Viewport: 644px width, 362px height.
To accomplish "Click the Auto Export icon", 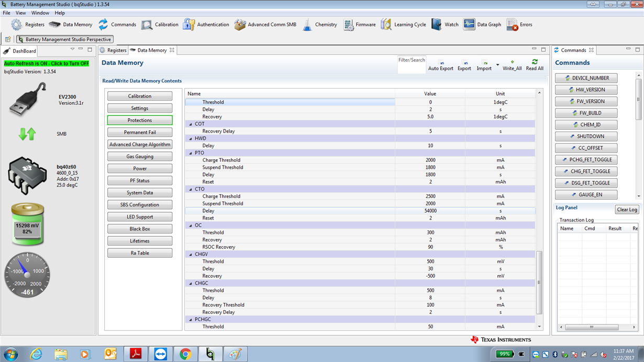I will [x=441, y=63].
